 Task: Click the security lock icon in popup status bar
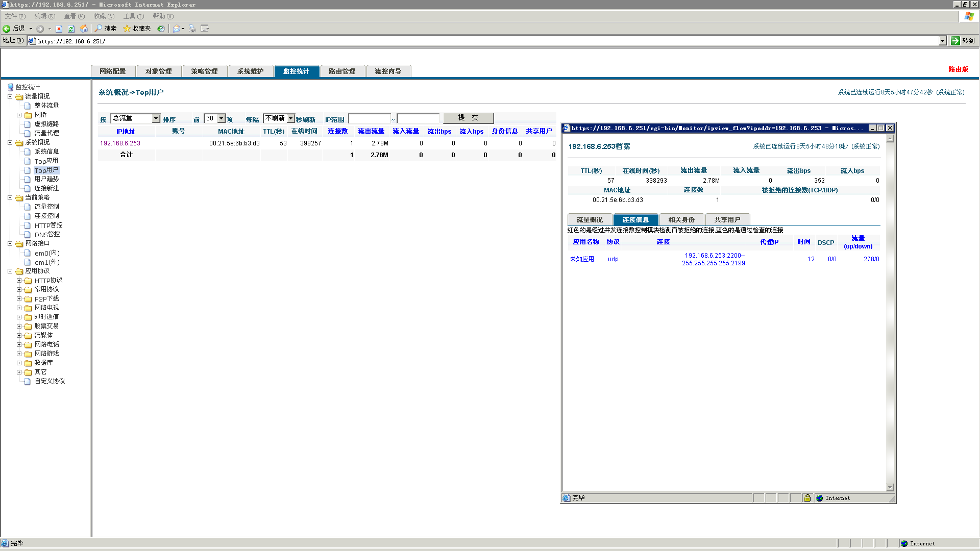[807, 498]
